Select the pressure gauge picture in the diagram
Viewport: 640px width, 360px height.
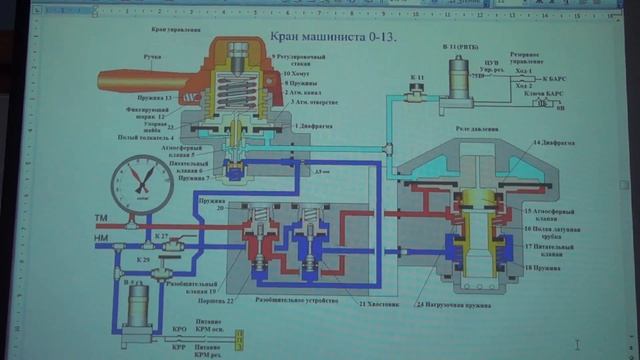(x=142, y=185)
